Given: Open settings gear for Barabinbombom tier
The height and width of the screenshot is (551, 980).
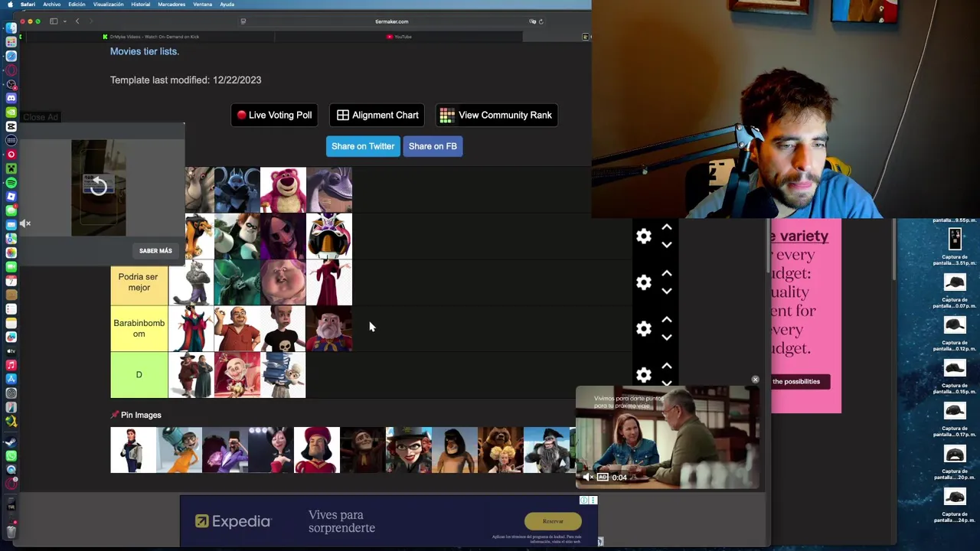Looking at the screenshot, I should 644,328.
